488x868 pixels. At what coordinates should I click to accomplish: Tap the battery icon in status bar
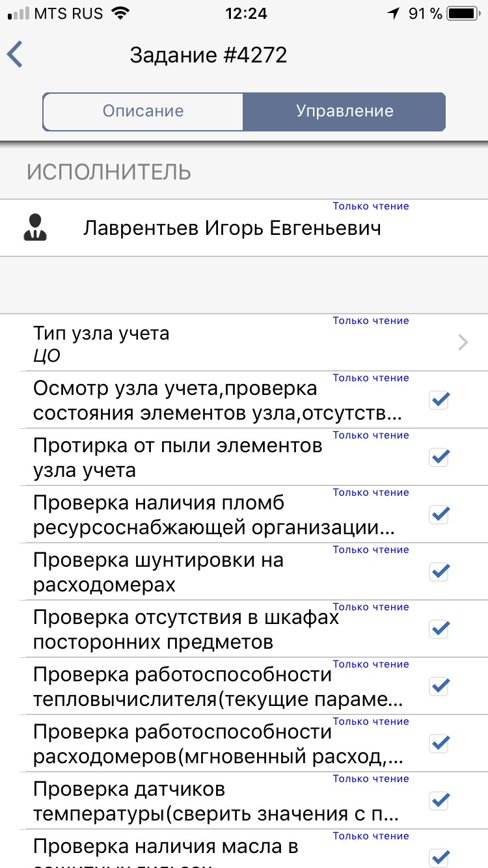[x=463, y=13]
